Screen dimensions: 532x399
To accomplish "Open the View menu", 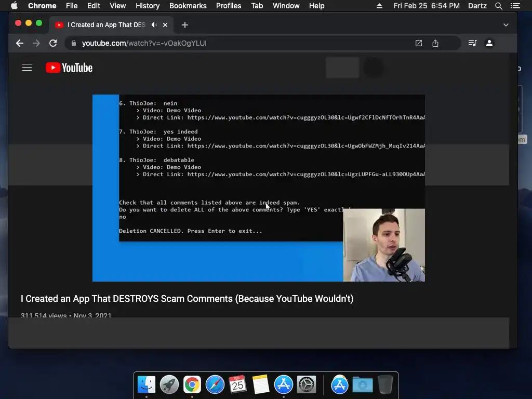I will point(118,6).
